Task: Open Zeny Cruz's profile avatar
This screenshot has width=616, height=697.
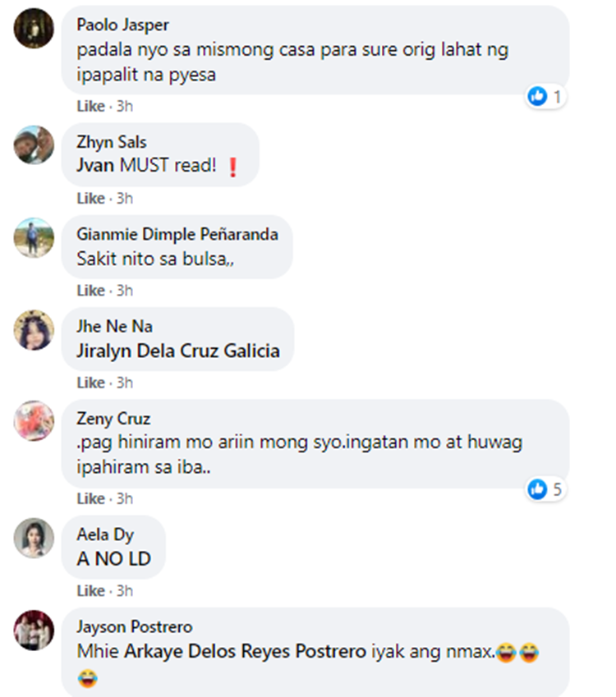Action: 34,420
